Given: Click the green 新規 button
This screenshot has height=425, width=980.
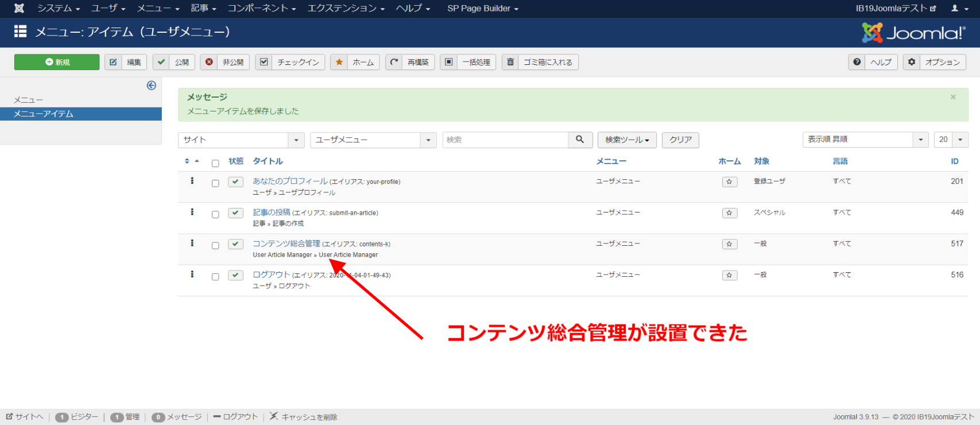Looking at the screenshot, I should coord(57,62).
